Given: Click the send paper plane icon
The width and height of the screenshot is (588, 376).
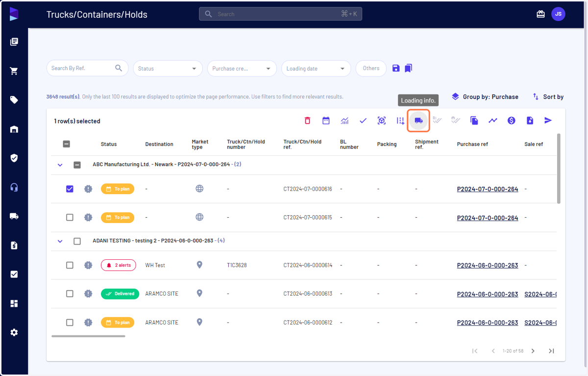Looking at the screenshot, I should tap(548, 121).
